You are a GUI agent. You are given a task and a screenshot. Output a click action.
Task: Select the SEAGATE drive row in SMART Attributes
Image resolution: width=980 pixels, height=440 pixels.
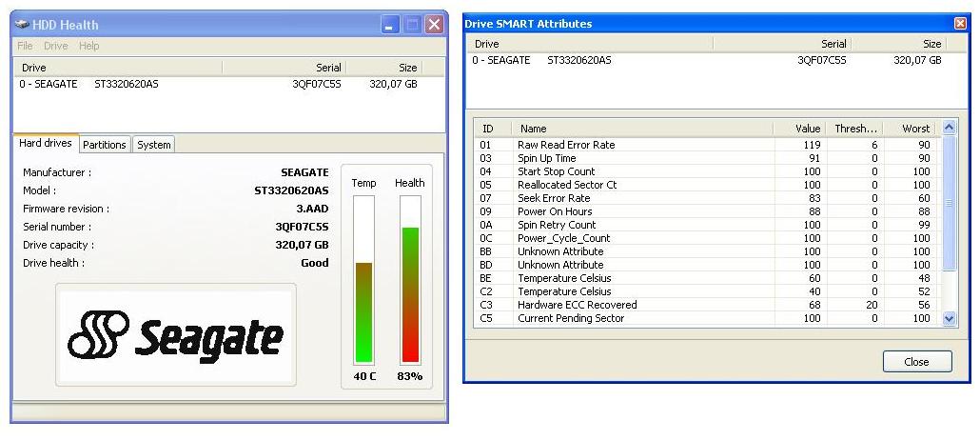click(x=716, y=60)
